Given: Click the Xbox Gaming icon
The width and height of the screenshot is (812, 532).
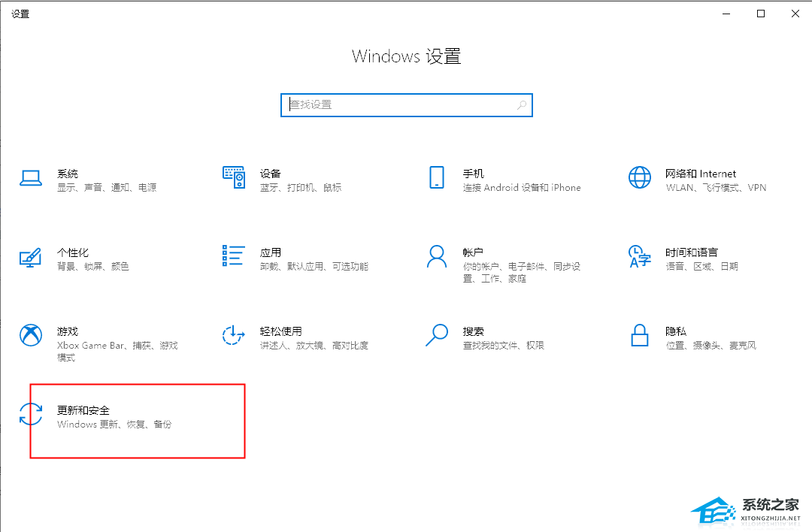Looking at the screenshot, I should coord(31,335).
